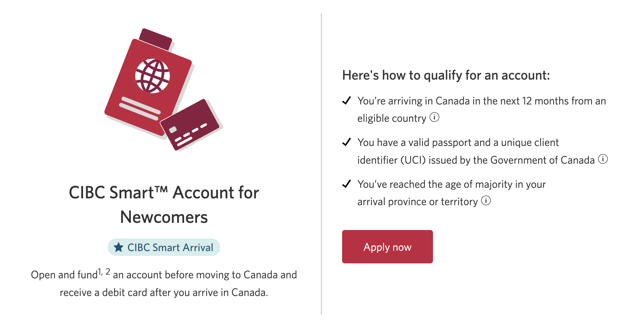Click checkmark beside arriving in Canada item
Image resolution: width=644 pixels, height=328 pixels.
(347, 101)
